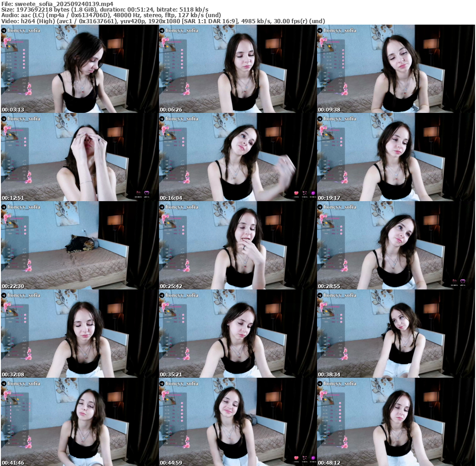Open the thumbnail frame at 00:09:38
This screenshot has height=466, width=476.
(396, 69)
